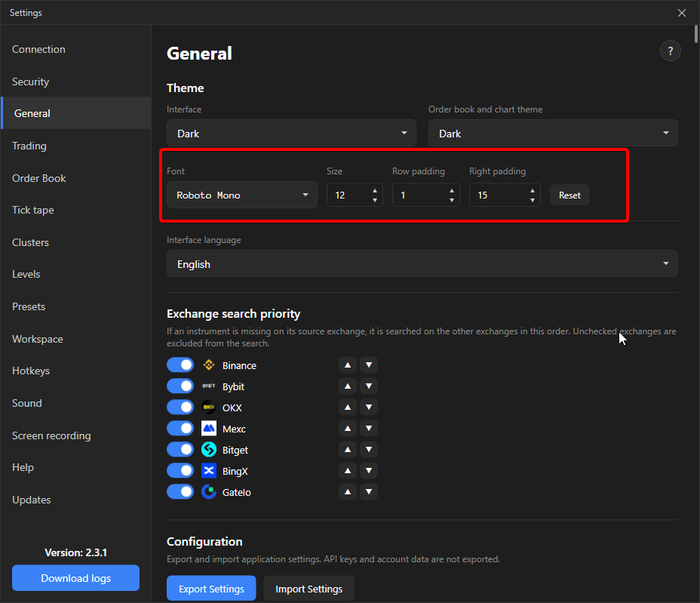Increase the font Size value
Image resolution: width=700 pixels, height=603 pixels.
375,191
